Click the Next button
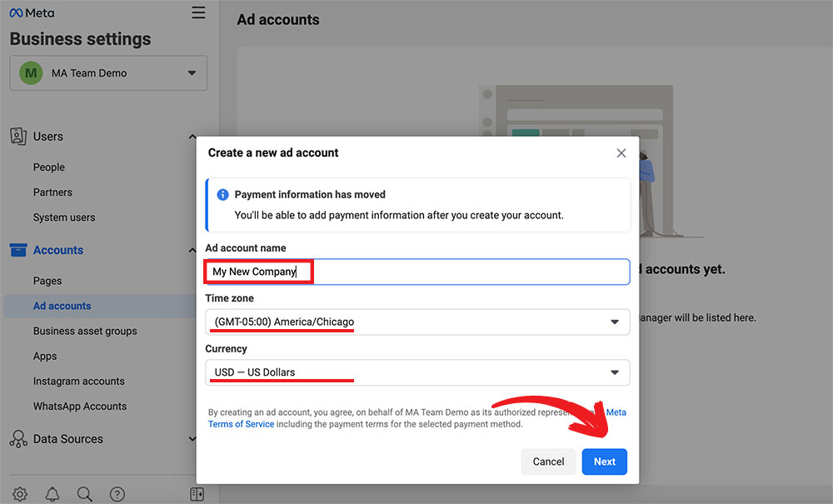833x504 pixels. point(604,462)
